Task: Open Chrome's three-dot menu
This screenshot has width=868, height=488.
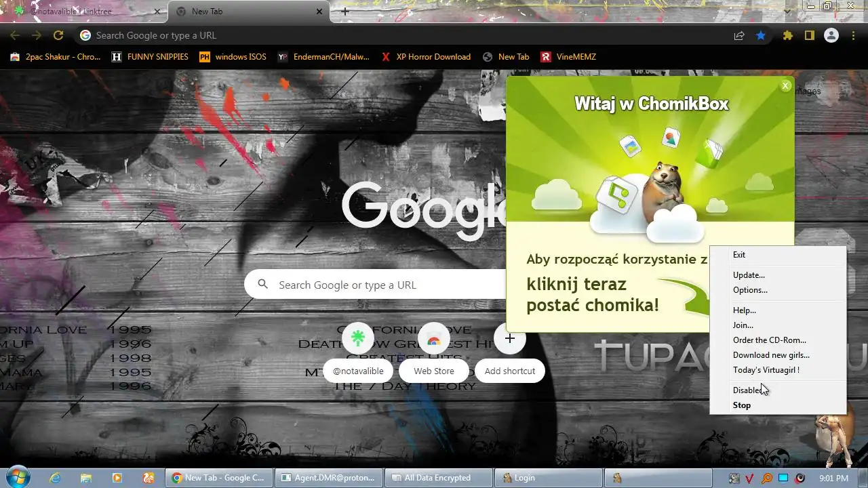Action: coord(853,35)
